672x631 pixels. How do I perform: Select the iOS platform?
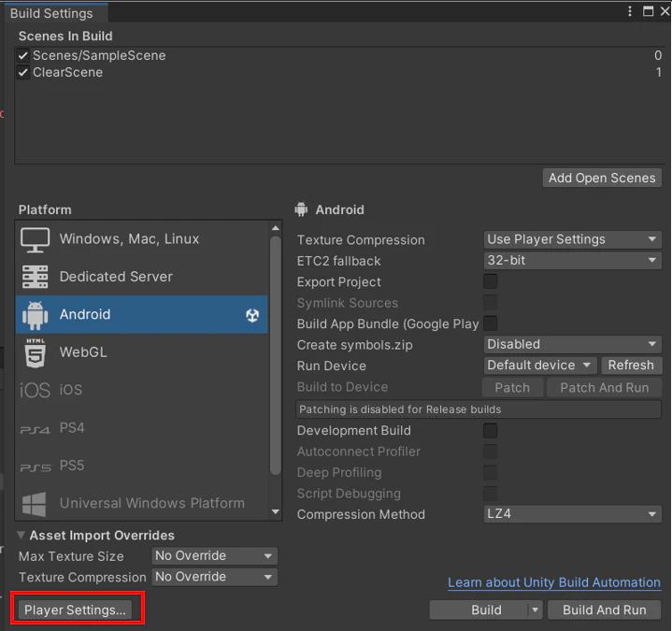click(141, 390)
